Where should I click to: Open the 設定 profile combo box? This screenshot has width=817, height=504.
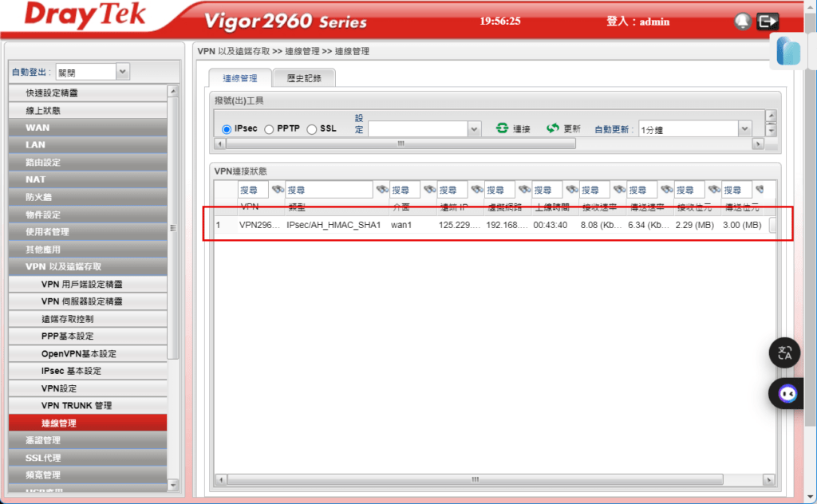(424, 128)
